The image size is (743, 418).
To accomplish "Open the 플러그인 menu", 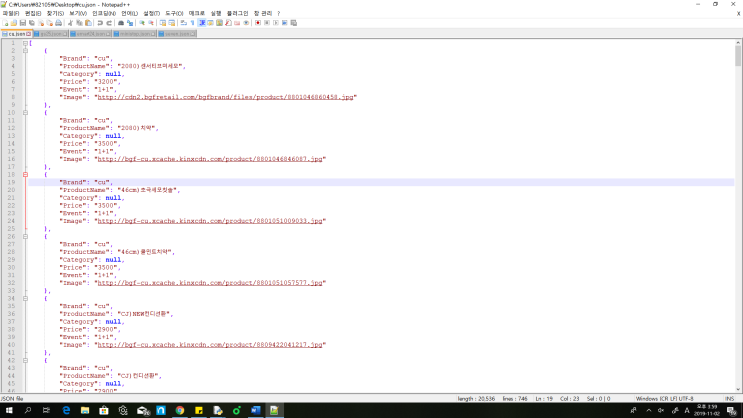I will [x=237, y=13].
